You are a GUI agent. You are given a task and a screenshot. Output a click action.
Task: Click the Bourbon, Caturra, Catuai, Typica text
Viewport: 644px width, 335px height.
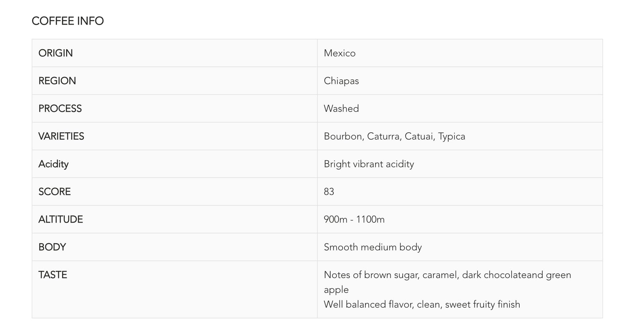point(394,136)
